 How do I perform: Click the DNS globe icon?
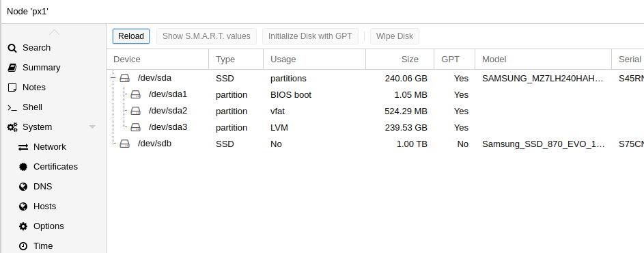click(x=23, y=187)
